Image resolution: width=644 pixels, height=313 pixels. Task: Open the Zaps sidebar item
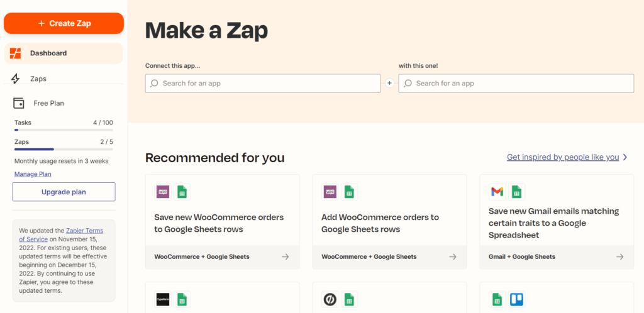click(x=38, y=79)
